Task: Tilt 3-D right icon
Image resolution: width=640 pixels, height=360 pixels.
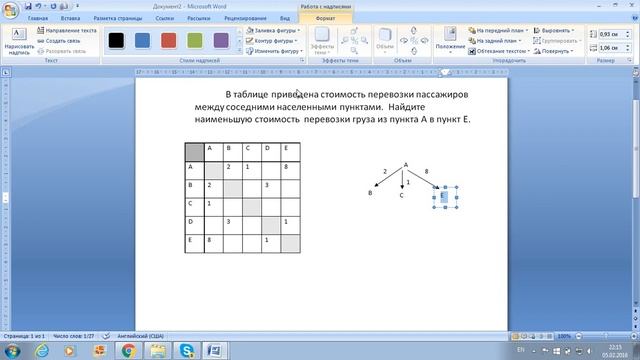Action: pyautogui.click(x=424, y=40)
